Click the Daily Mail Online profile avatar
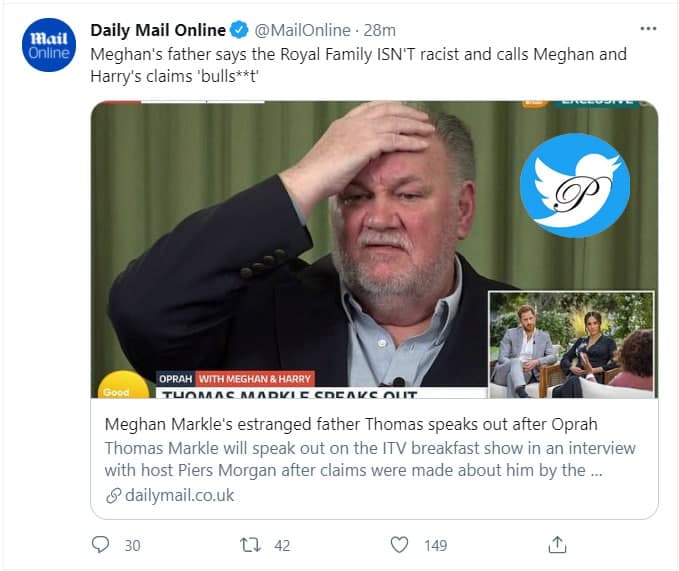The image size is (679, 571). pyautogui.click(x=47, y=45)
